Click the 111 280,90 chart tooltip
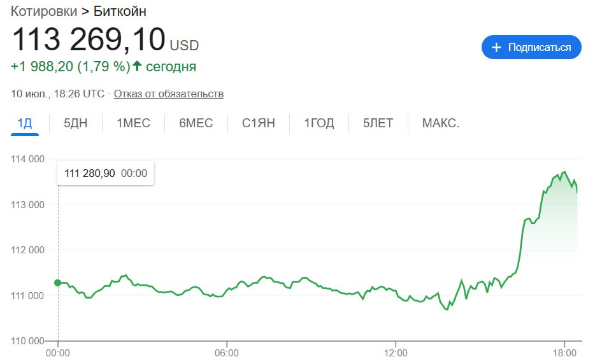The height and width of the screenshot is (364, 602). pyautogui.click(x=105, y=174)
